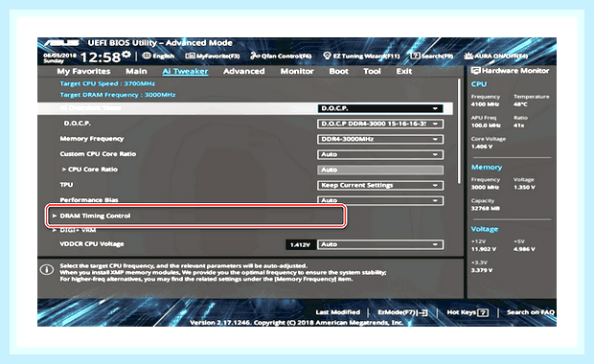
Task: Click the Hardware Monitor screen icon
Action: (x=475, y=71)
